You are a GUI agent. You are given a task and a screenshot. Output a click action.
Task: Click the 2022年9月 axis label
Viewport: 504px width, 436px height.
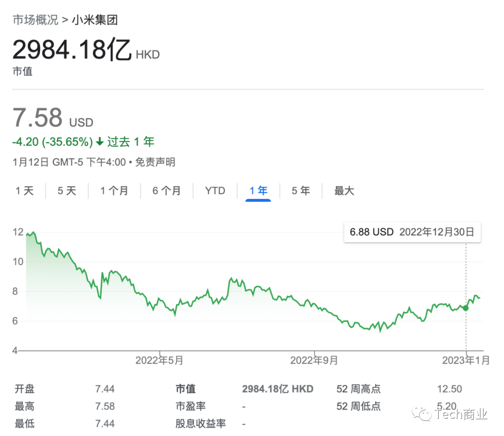point(314,360)
